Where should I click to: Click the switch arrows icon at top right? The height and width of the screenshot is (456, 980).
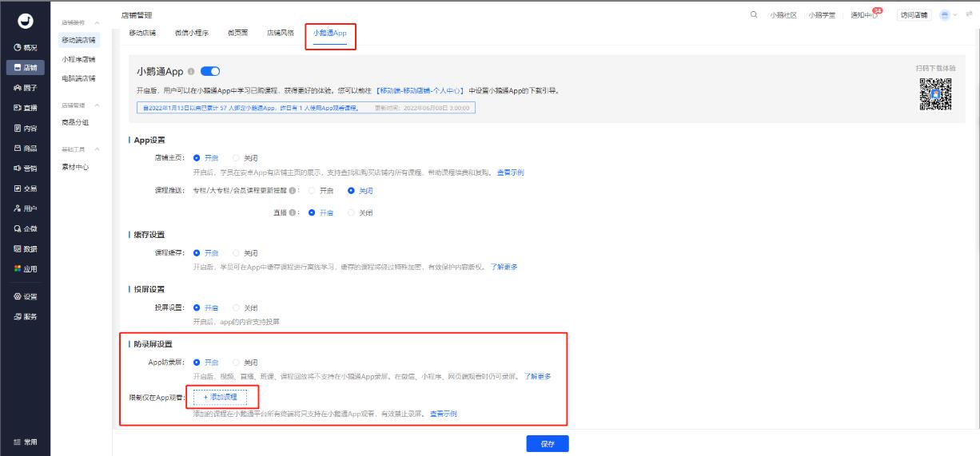pos(970,15)
